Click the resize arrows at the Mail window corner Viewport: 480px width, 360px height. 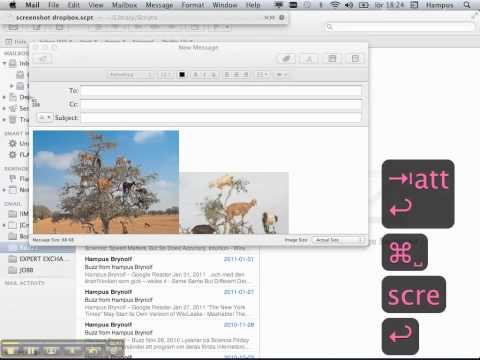click(x=474, y=15)
